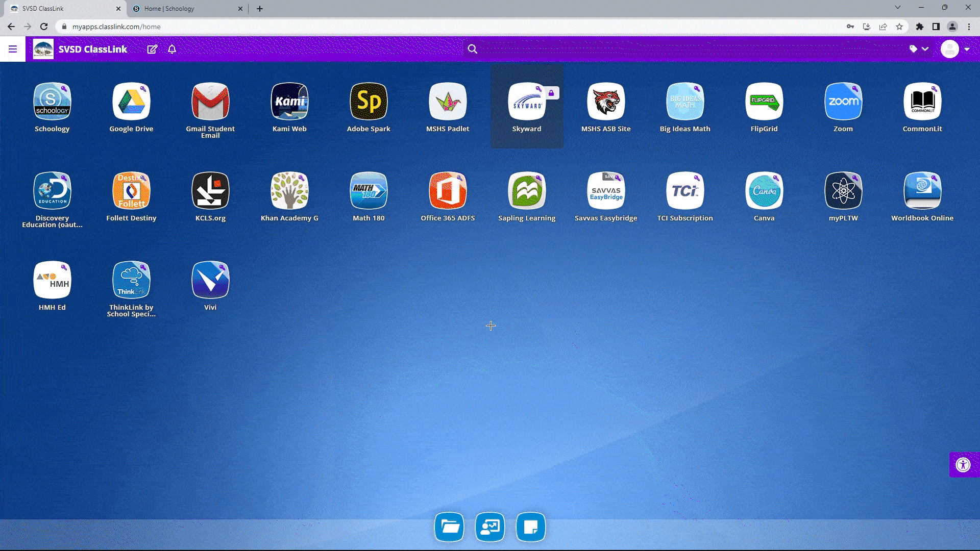This screenshot has height=551, width=980.
Task: Click the ClassLink search icon
Action: [x=473, y=49]
